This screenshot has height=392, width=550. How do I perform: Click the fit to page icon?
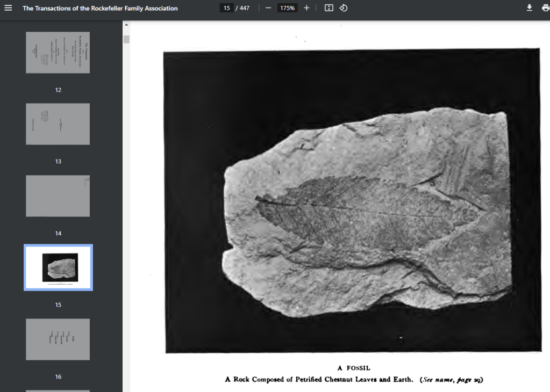(x=329, y=8)
